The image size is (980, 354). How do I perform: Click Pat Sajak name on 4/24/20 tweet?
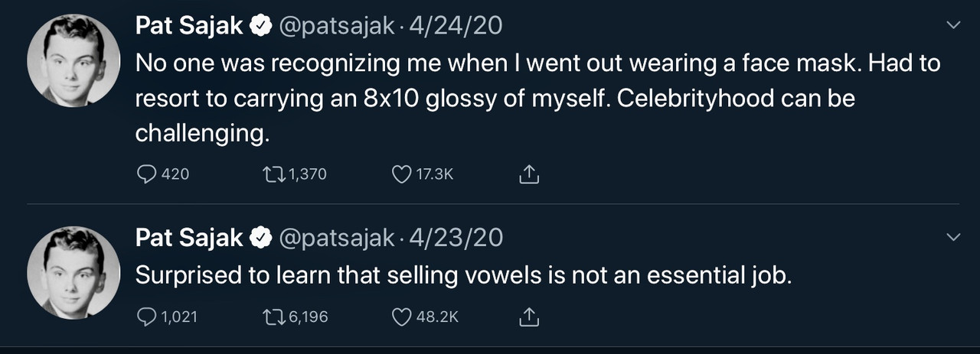(188, 26)
